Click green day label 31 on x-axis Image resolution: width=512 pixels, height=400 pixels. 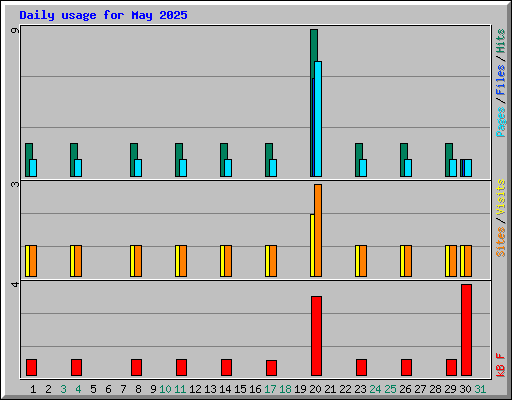[x=480, y=389]
